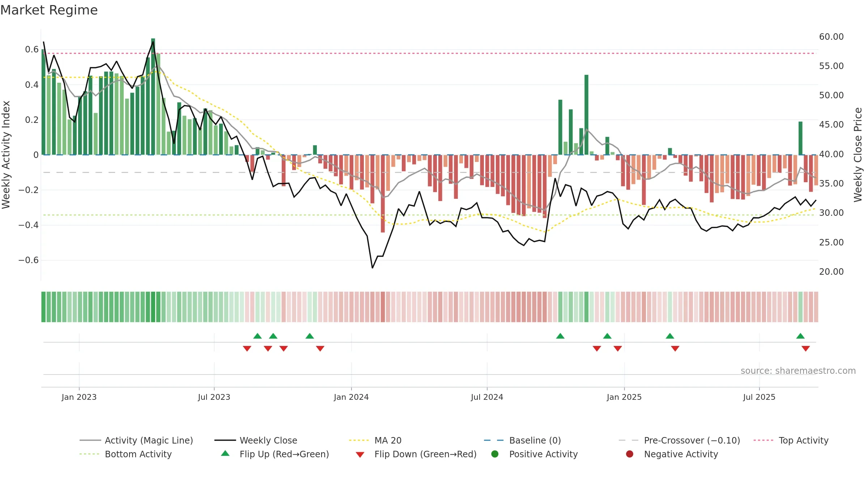Image resolution: width=868 pixels, height=488 pixels.
Task: Toggle the Weekly Close legend entry
Action: 256,440
